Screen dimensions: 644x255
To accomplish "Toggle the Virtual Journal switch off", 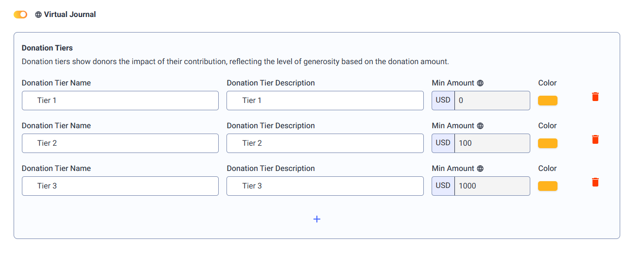I will [x=20, y=15].
